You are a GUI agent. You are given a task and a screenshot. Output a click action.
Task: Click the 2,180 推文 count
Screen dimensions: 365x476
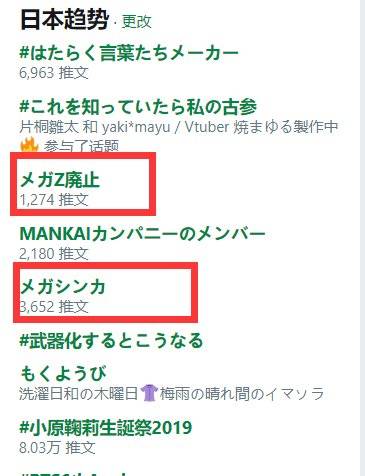point(54,254)
